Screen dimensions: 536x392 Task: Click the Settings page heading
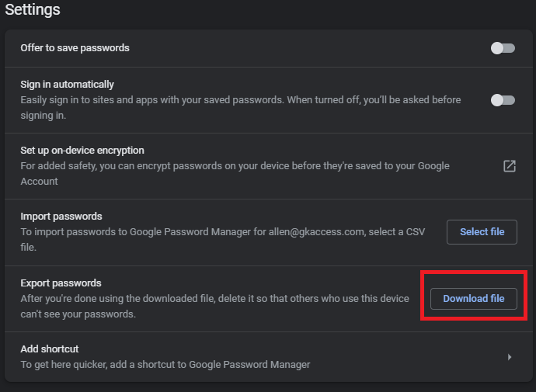pos(33,9)
